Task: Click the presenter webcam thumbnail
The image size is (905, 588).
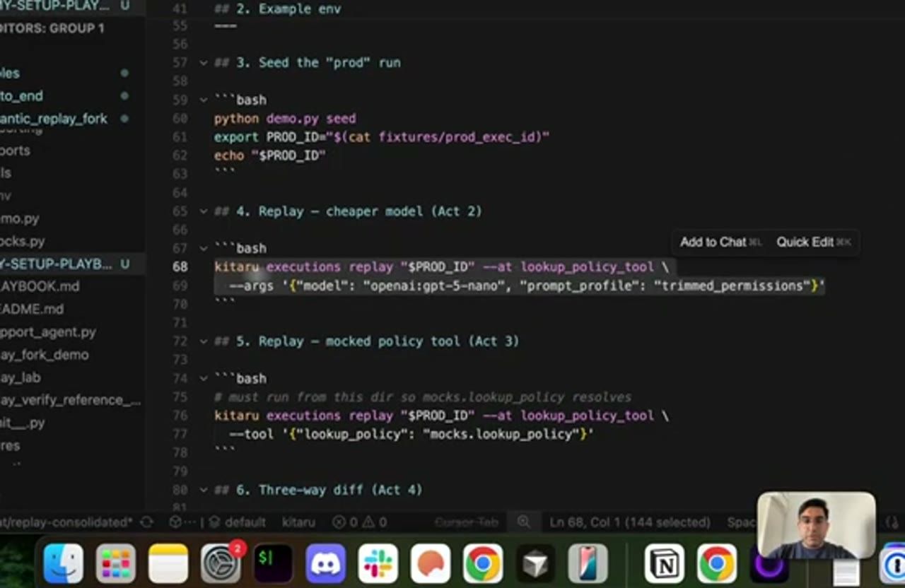Action: coord(816,526)
